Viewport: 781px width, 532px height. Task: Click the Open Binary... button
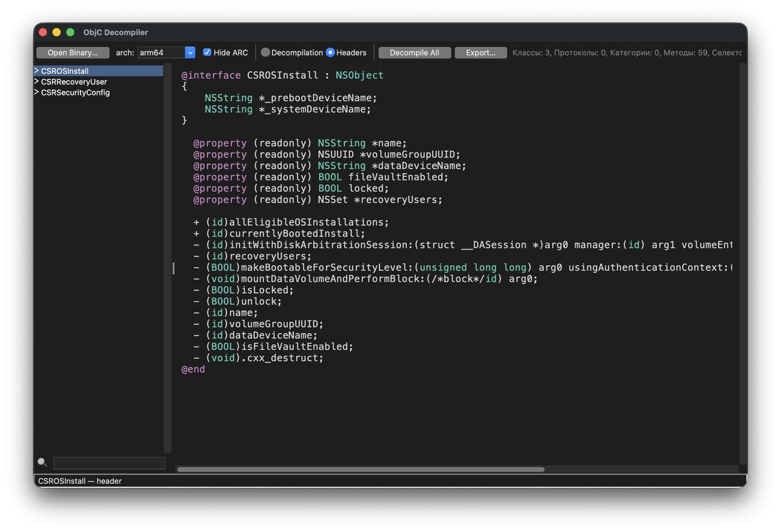[x=73, y=53]
